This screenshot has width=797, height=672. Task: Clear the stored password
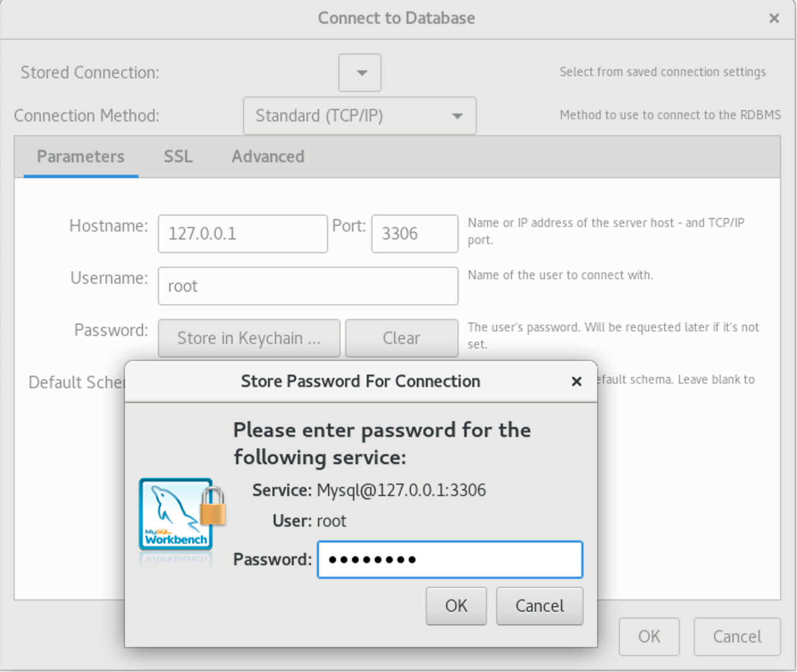click(402, 338)
